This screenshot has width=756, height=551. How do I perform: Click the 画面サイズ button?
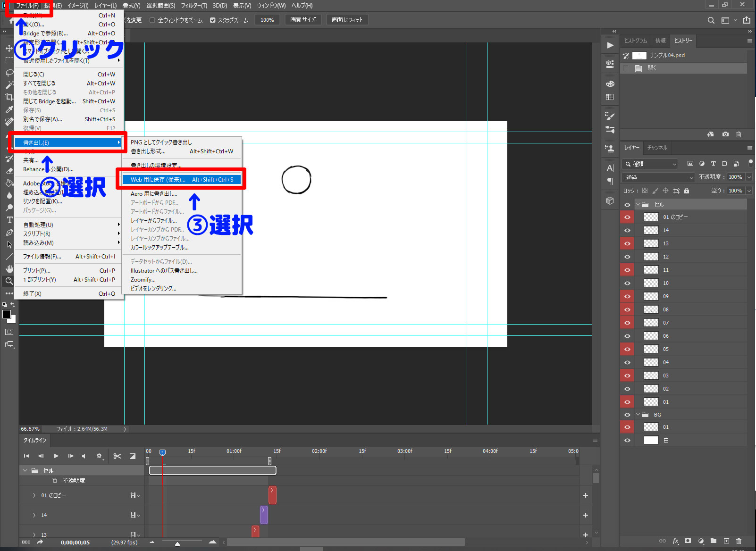pos(303,20)
